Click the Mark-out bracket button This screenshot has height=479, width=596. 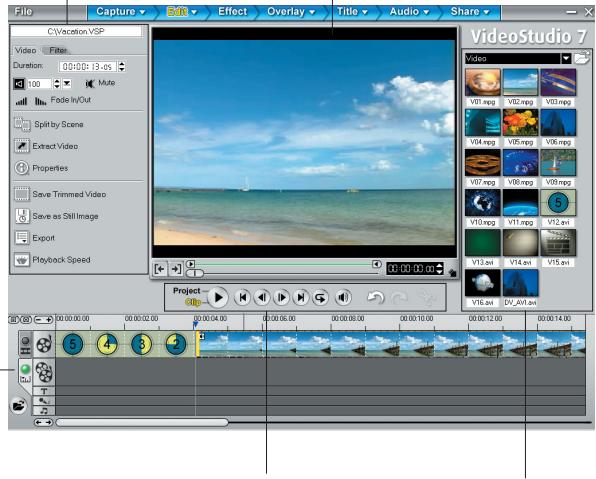(176, 269)
